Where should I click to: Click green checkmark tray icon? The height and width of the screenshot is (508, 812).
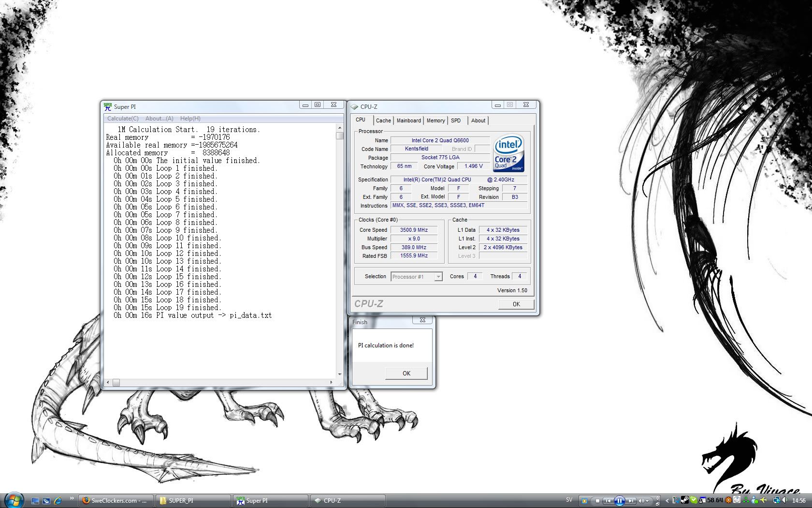694,500
